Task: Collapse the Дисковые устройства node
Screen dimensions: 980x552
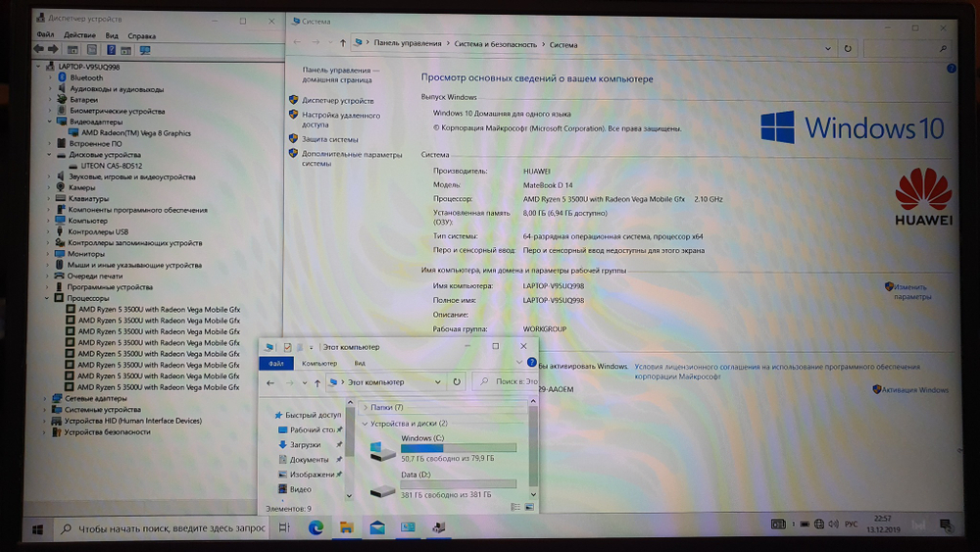Action: 49,154
